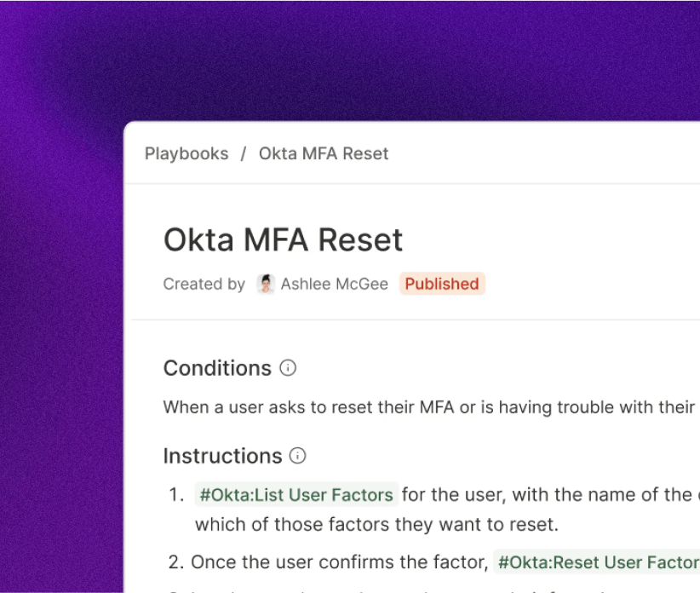The image size is (700, 593).
Task: Click the Okta MFA Reset page title
Action: click(283, 240)
